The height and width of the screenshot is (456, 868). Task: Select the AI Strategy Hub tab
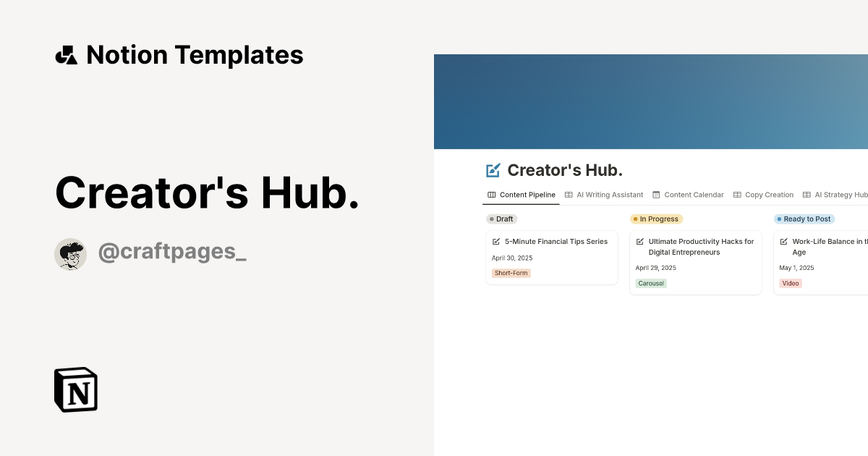pyautogui.click(x=839, y=195)
